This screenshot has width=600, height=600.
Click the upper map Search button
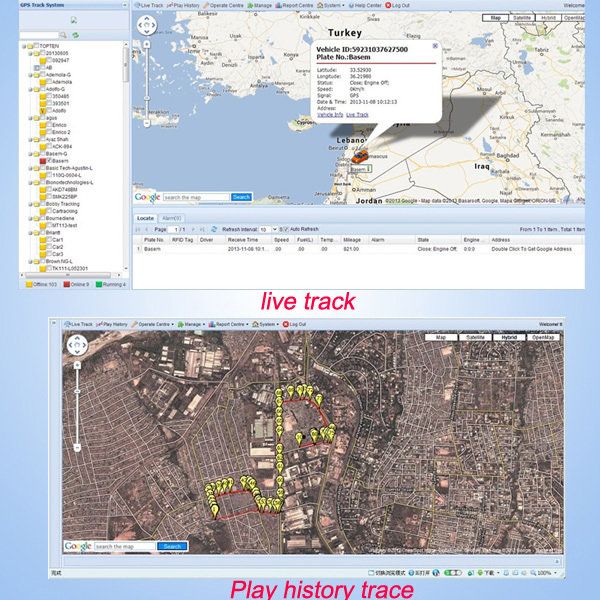coord(241,197)
